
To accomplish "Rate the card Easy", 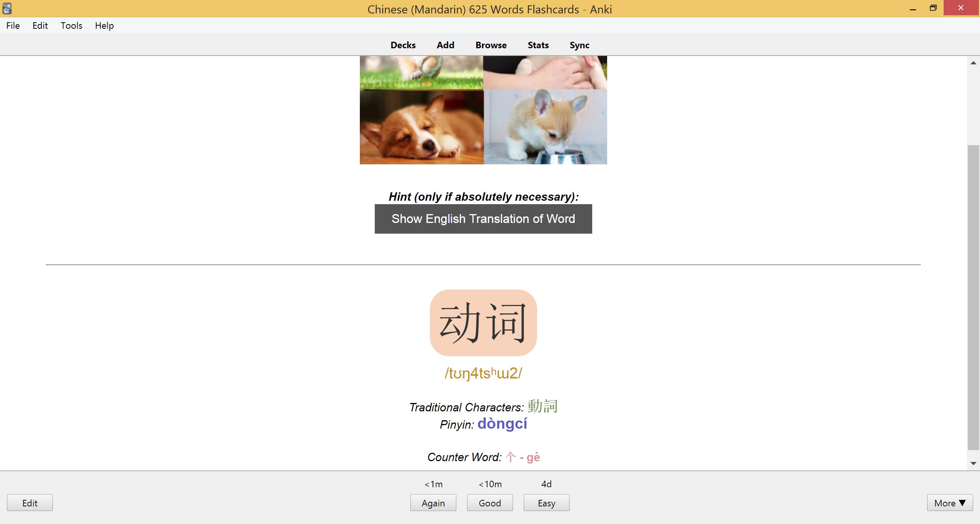I will [x=547, y=503].
